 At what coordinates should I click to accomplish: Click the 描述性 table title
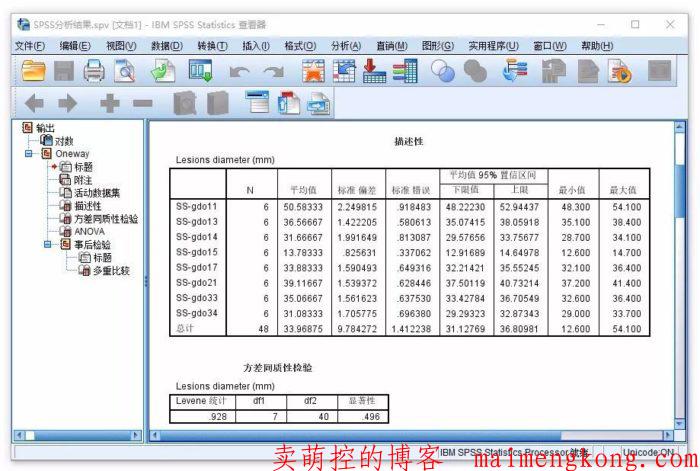[409, 142]
